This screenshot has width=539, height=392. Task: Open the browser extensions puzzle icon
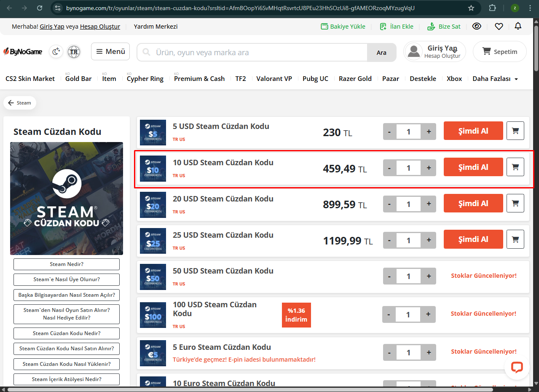pos(492,8)
